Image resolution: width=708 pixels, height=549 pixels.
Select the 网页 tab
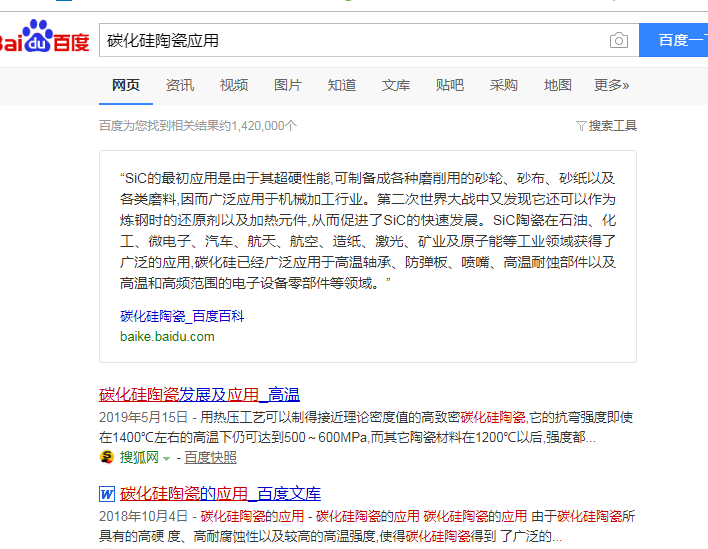126,85
